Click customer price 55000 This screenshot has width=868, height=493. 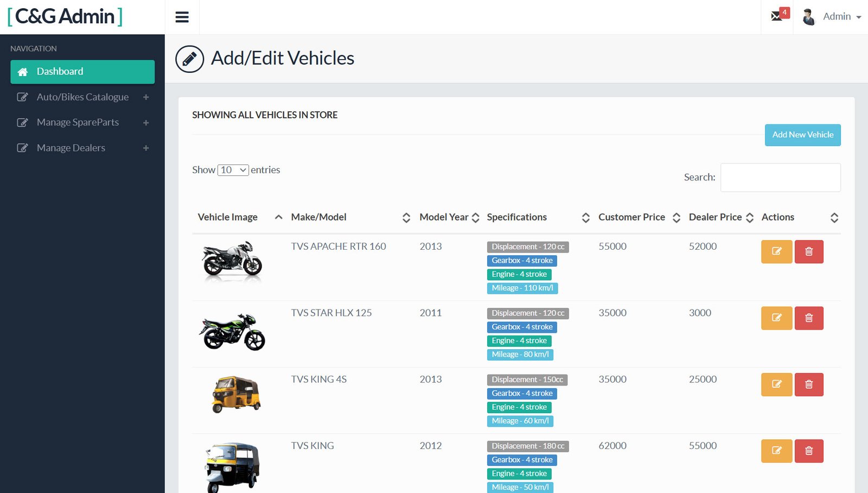click(x=612, y=246)
